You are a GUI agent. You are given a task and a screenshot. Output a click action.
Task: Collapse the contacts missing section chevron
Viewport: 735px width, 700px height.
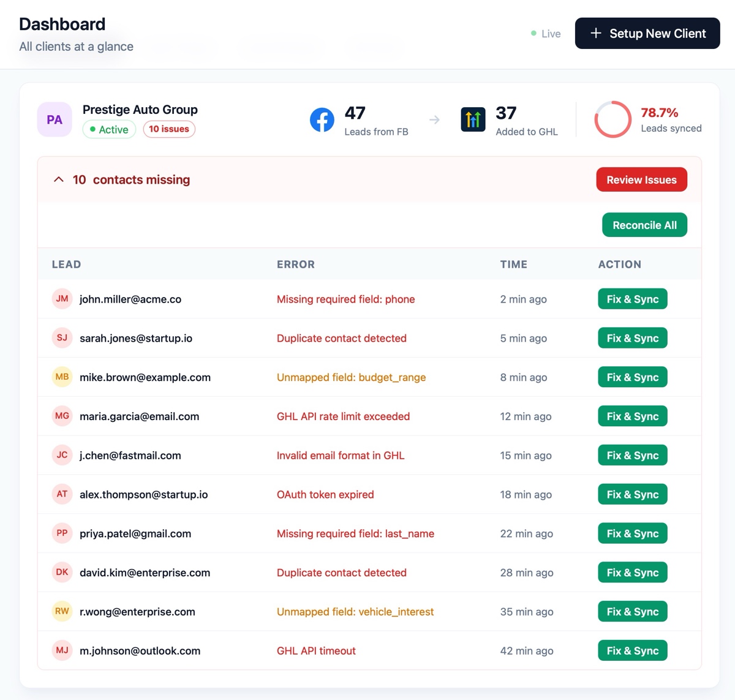pyautogui.click(x=59, y=179)
